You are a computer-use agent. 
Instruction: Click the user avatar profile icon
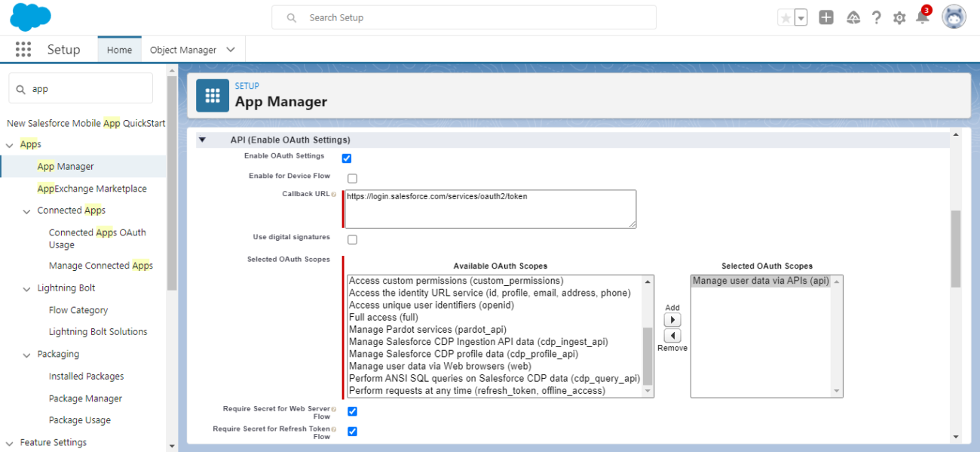954,17
